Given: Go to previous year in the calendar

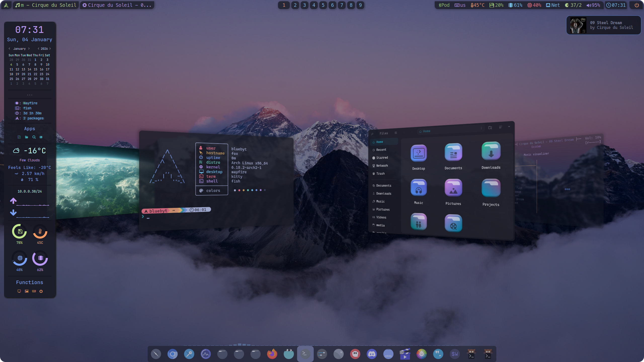Looking at the screenshot, I should pyautogui.click(x=38, y=49).
